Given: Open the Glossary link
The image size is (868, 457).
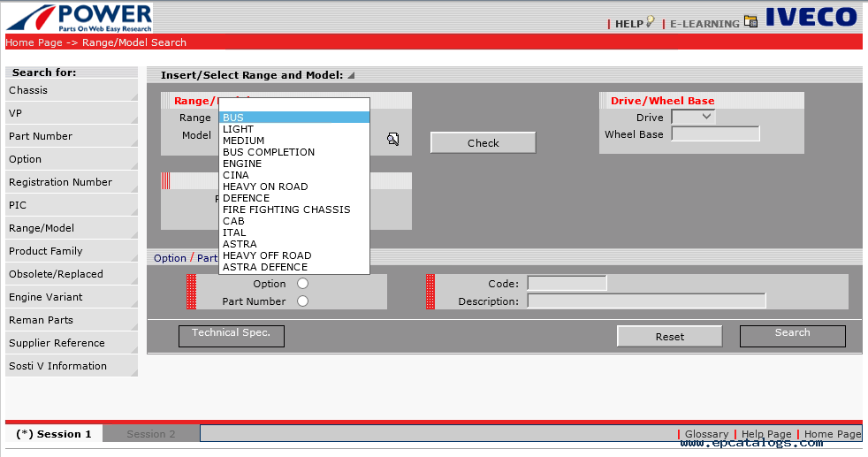Looking at the screenshot, I should click(706, 434).
